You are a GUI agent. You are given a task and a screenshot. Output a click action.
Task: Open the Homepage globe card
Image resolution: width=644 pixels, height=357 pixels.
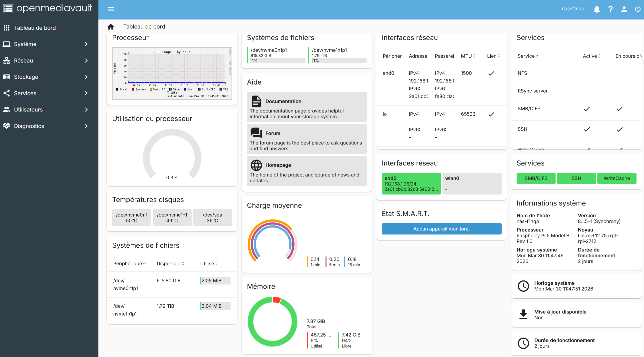[307, 171]
